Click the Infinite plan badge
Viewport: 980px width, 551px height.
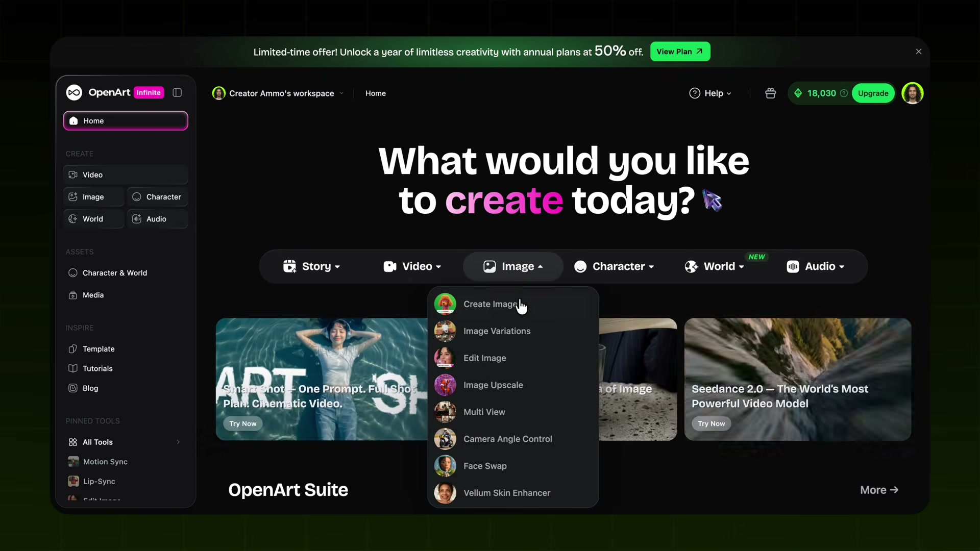point(149,92)
